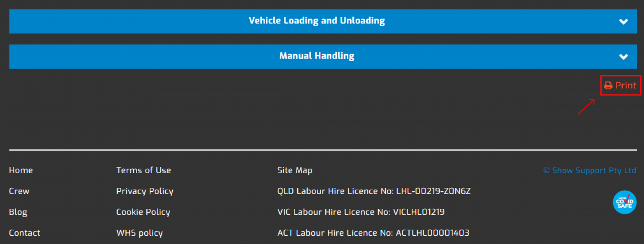Screen dimensions: 644x244
Task: View the Privacy Policy link
Action: 145,191
